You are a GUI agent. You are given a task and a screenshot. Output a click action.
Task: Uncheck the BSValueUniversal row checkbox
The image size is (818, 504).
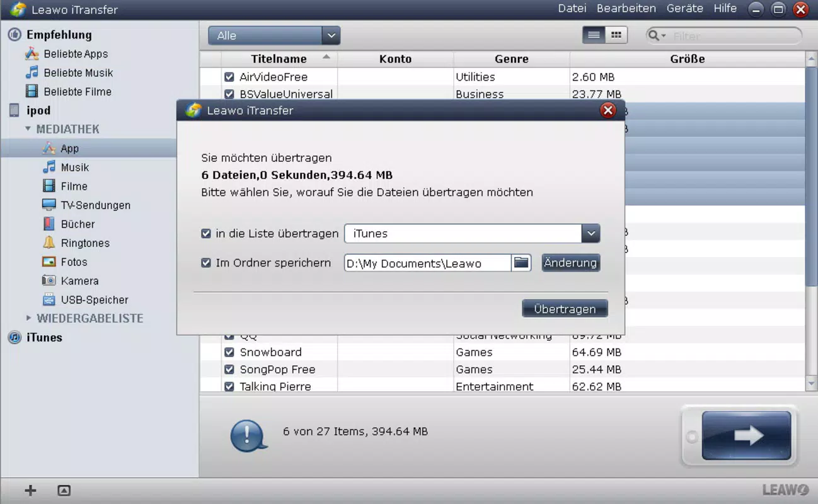pos(229,94)
